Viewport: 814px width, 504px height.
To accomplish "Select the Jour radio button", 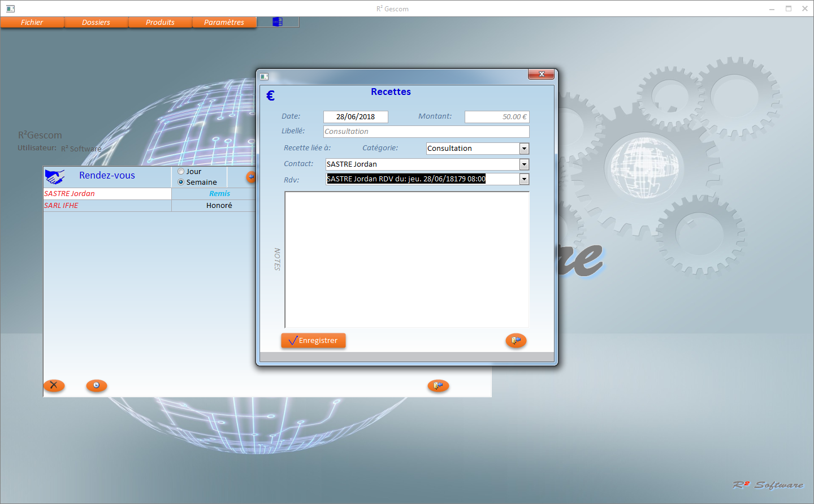I will tap(181, 171).
